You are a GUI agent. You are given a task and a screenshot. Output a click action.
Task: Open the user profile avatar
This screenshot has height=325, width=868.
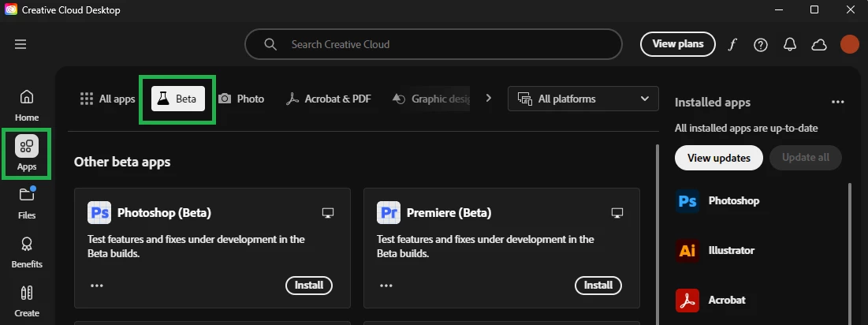click(849, 44)
